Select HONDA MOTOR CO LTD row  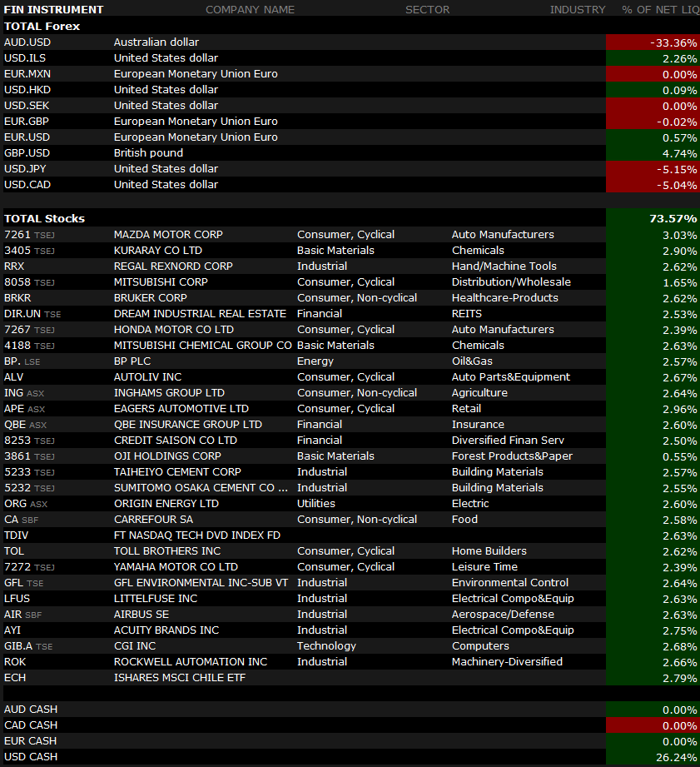coord(350,330)
